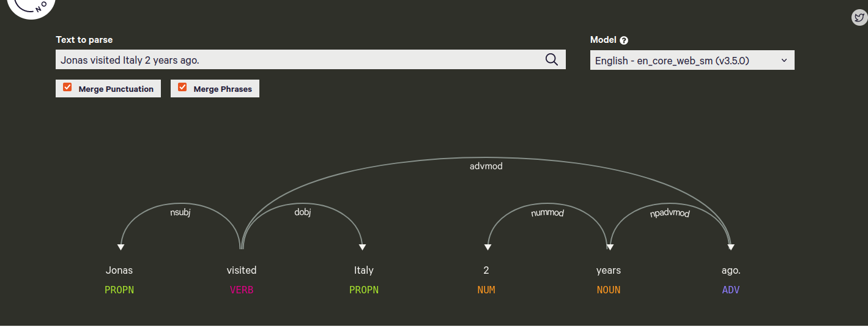The width and height of the screenshot is (868, 327).
Task: Click the word years
Action: (609, 270)
